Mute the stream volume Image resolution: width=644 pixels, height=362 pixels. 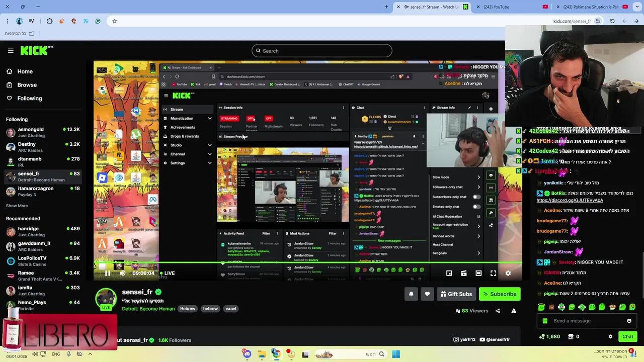[122, 273]
